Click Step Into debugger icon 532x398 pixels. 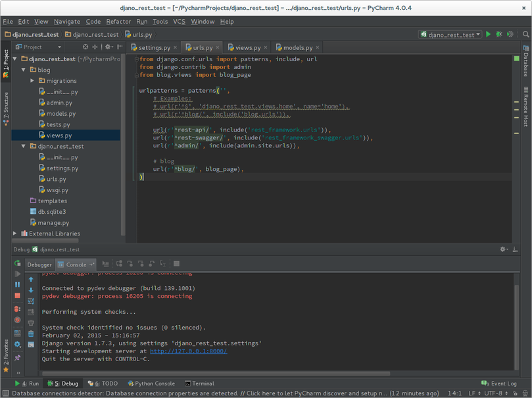(130, 264)
